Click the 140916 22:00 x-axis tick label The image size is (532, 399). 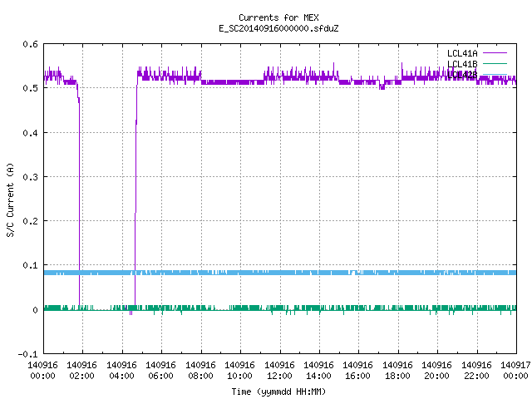[476, 371]
